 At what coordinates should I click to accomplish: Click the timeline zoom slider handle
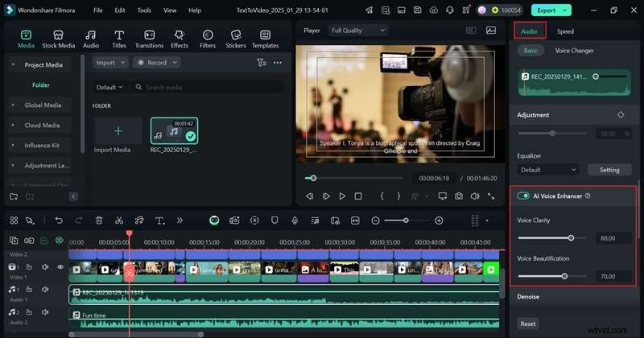(406, 221)
